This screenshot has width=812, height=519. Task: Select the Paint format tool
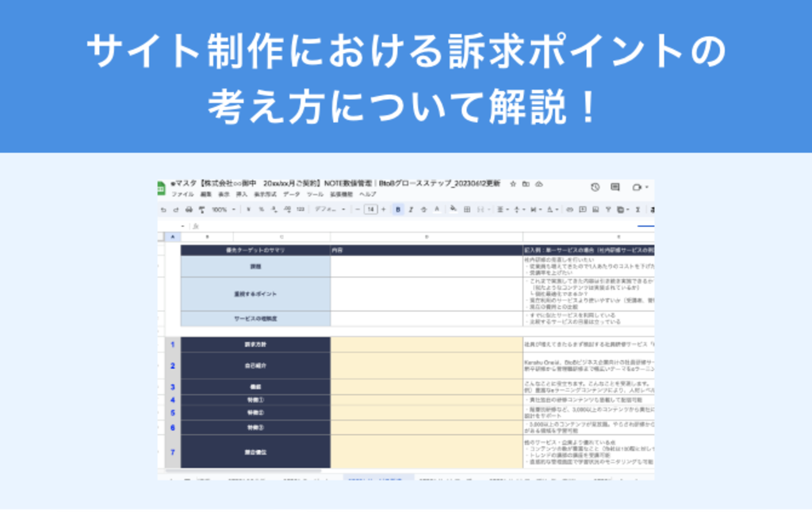[x=202, y=210]
